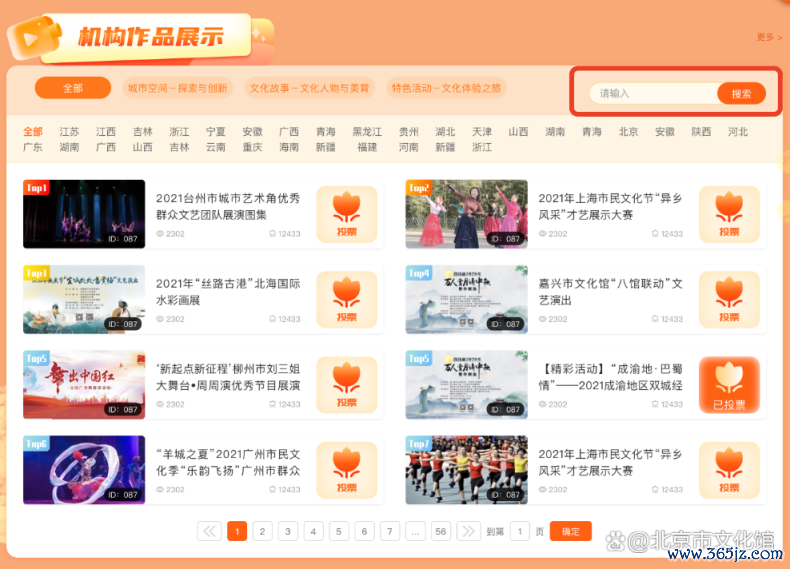
Task: Click the page number jump input
Action: (520, 531)
